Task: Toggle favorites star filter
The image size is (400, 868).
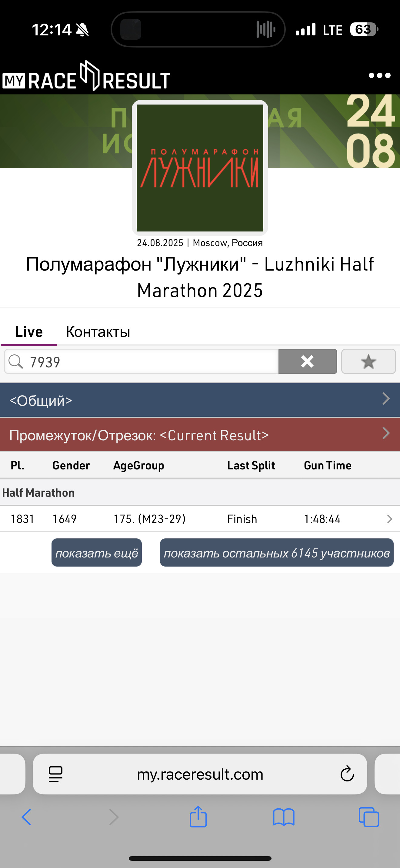Action: click(x=368, y=361)
